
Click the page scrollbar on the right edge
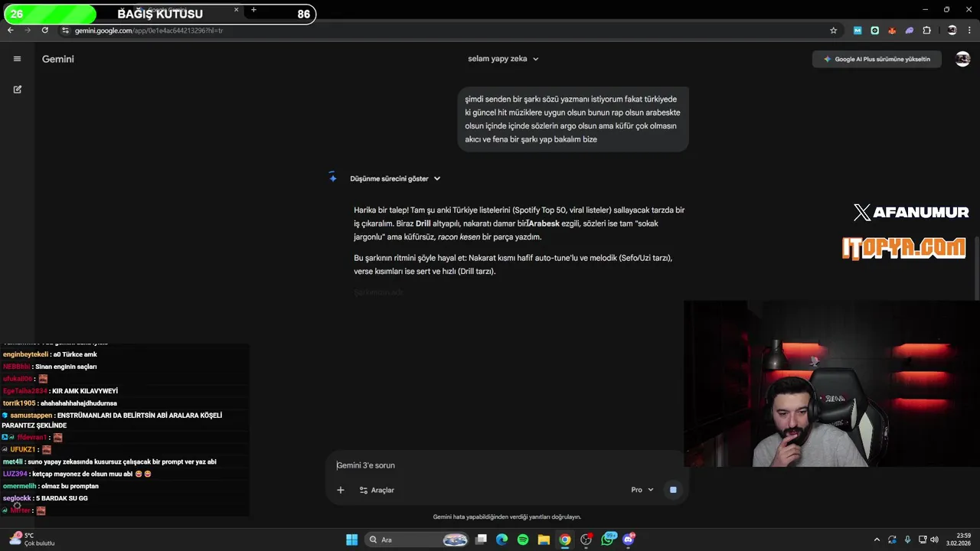pos(977,268)
